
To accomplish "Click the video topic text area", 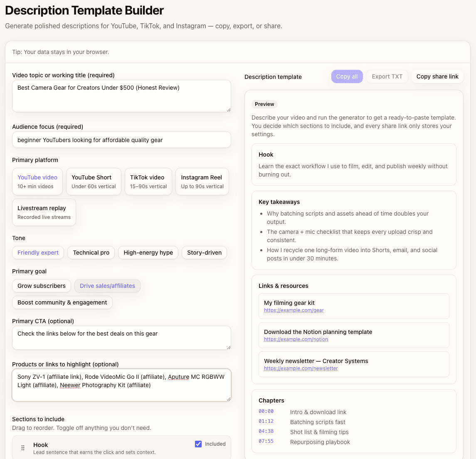I will click(x=121, y=96).
